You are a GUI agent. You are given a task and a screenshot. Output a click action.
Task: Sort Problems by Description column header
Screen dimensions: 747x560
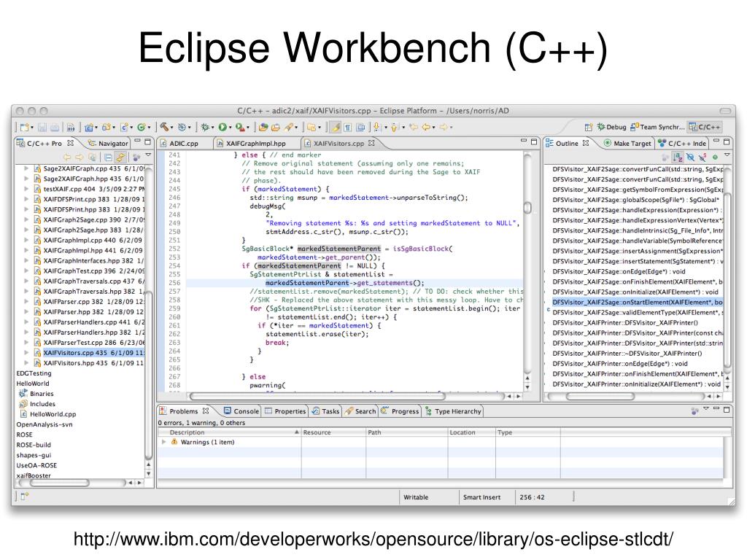[230, 432]
